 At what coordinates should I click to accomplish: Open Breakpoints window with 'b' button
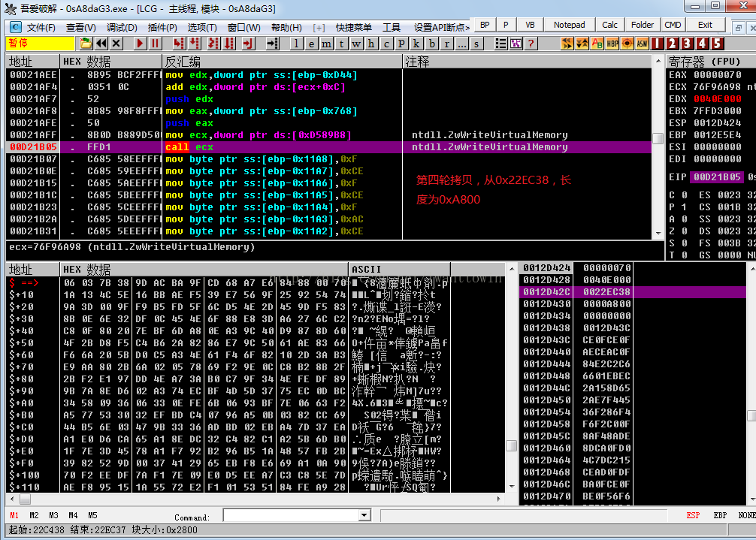431,44
